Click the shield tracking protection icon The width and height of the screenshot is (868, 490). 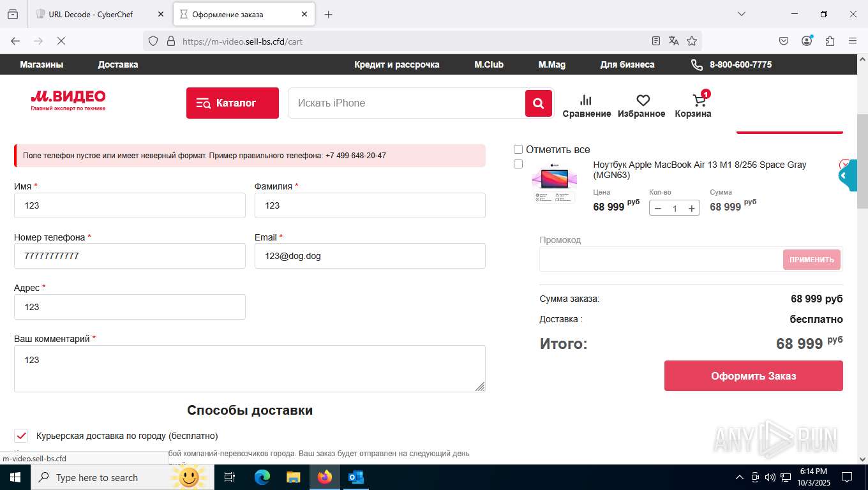[153, 41]
